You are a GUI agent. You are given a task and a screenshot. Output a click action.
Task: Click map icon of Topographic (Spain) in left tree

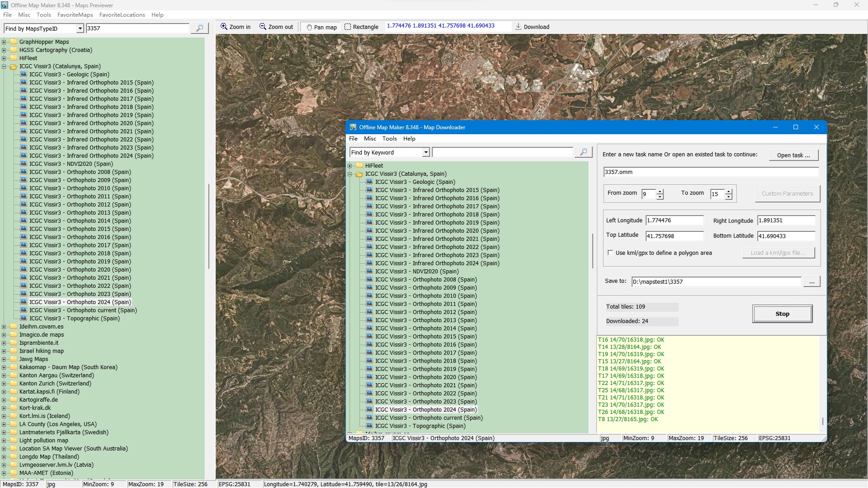click(24, 319)
